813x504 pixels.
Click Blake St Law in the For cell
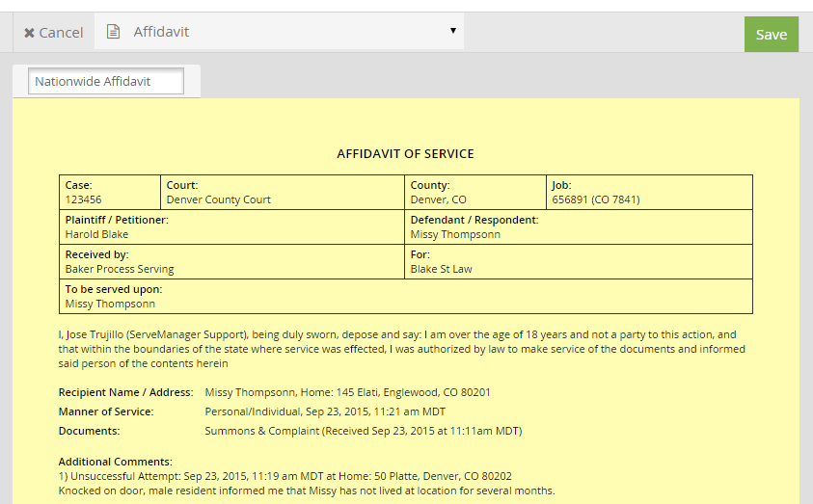pos(441,269)
